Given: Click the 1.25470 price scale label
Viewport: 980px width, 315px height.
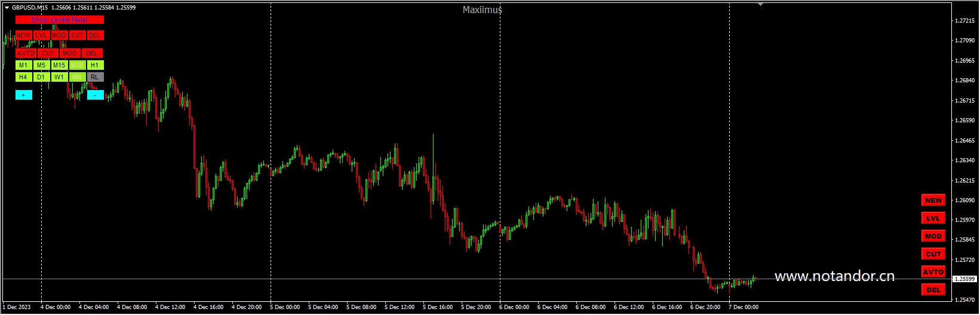Looking at the screenshot, I should (x=965, y=300).
